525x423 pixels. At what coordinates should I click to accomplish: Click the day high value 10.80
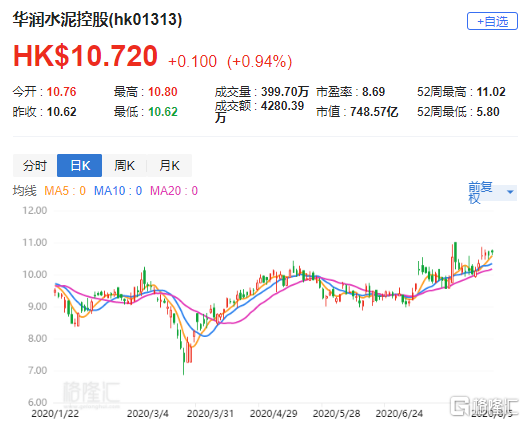[x=163, y=92]
